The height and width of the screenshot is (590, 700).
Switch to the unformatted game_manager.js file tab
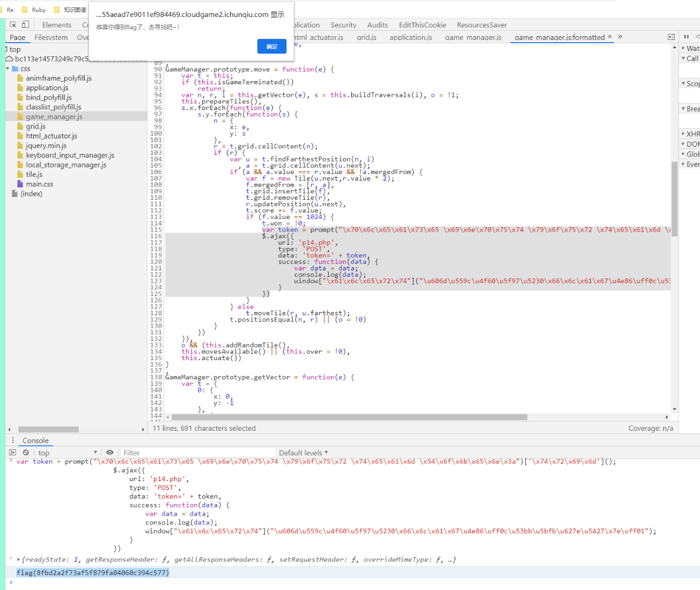click(x=473, y=37)
